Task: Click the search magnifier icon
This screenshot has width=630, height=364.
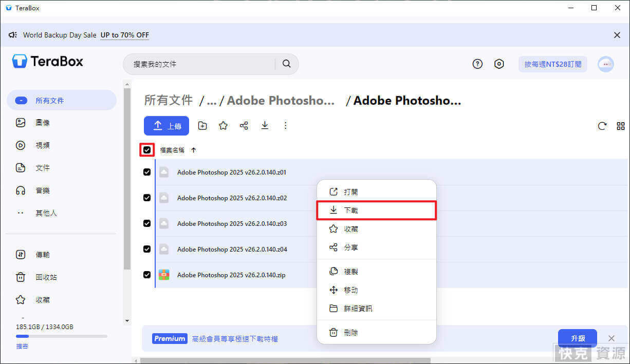Action: [x=287, y=64]
